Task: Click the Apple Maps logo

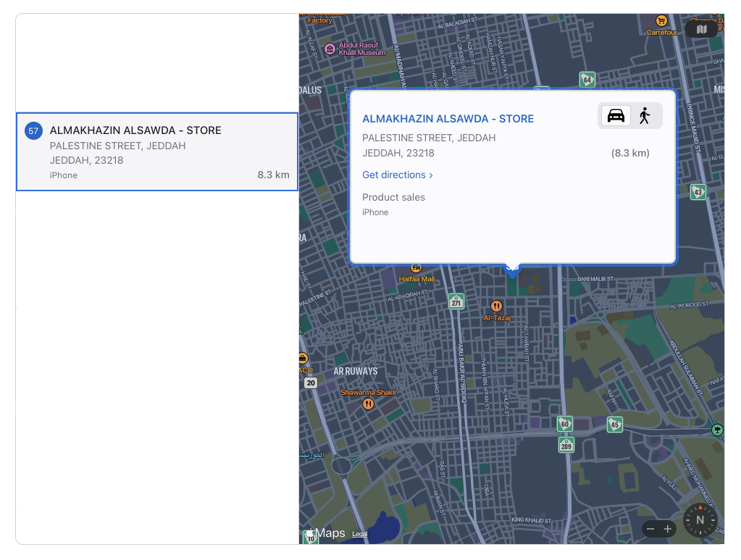Action: [x=325, y=533]
